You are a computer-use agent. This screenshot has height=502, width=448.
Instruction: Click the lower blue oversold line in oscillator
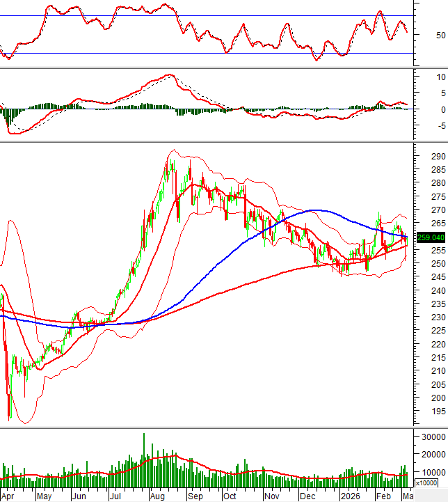click(209, 53)
